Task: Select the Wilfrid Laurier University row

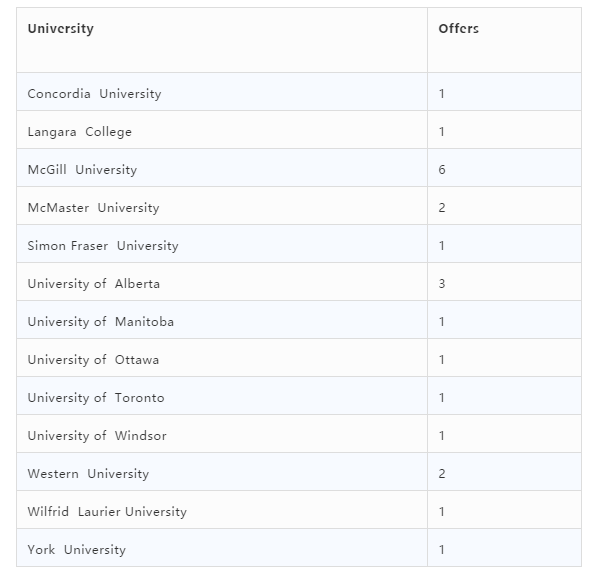Action: click(299, 510)
